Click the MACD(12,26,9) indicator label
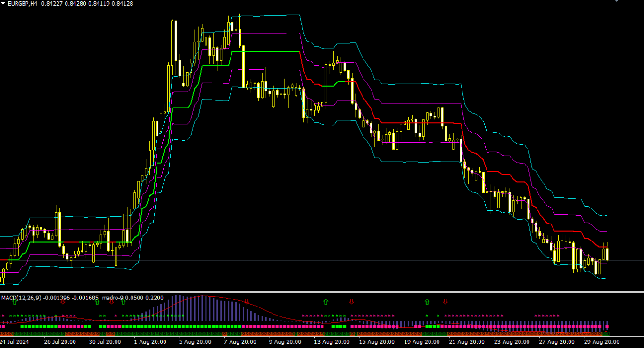The image size is (644, 349). pos(22,298)
